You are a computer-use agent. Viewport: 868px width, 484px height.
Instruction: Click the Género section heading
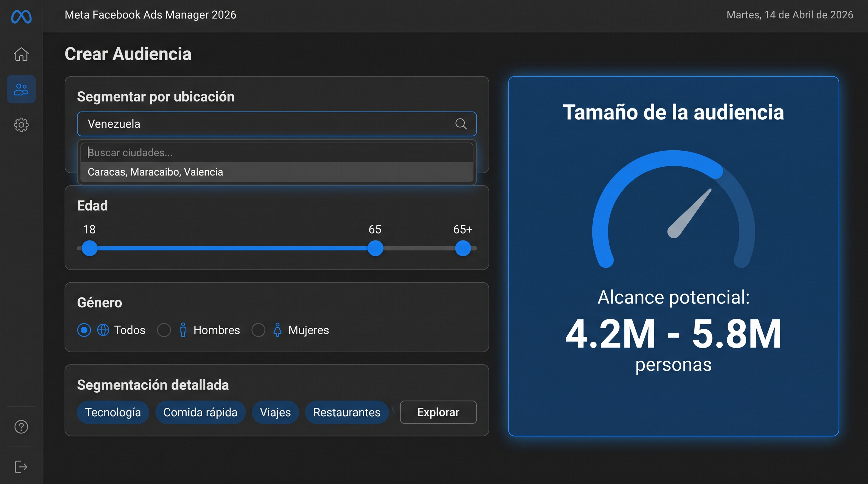99,302
